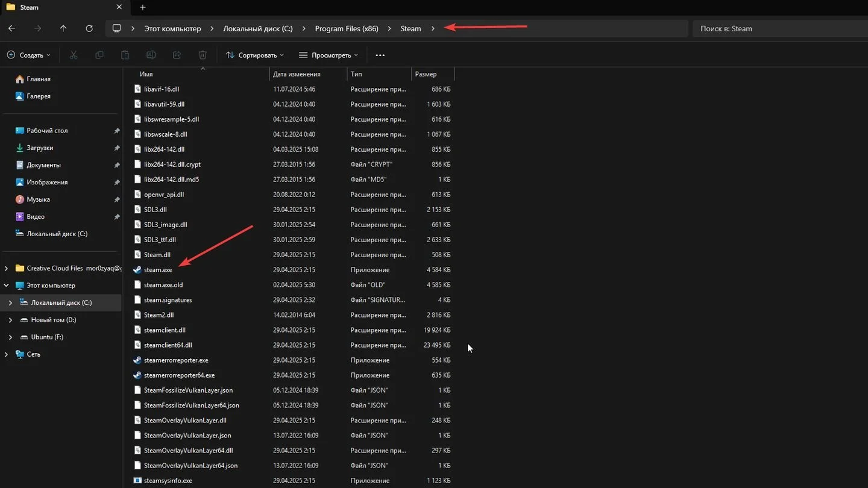Click the delete trash icon
The height and width of the screenshot is (488, 868).
tap(203, 55)
